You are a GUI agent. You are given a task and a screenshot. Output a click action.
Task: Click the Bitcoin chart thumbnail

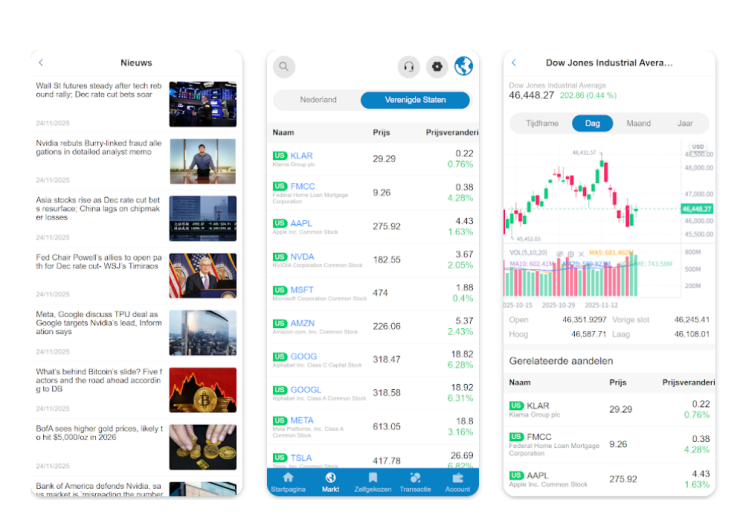(203, 390)
